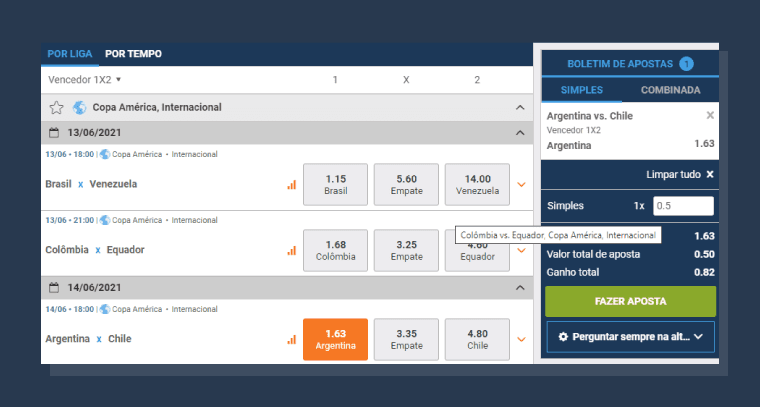Click Ganho total 0.82 value
The height and width of the screenshot is (407, 760).
[704, 272]
